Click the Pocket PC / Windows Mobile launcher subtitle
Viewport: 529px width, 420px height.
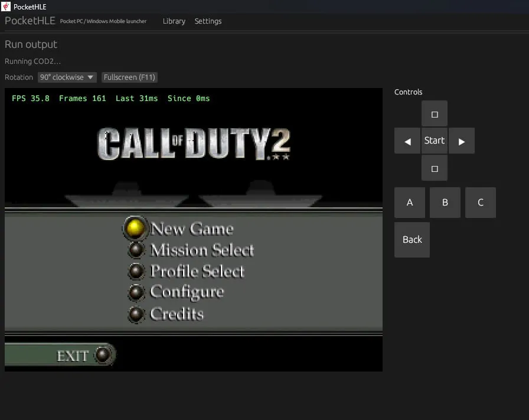(x=103, y=21)
